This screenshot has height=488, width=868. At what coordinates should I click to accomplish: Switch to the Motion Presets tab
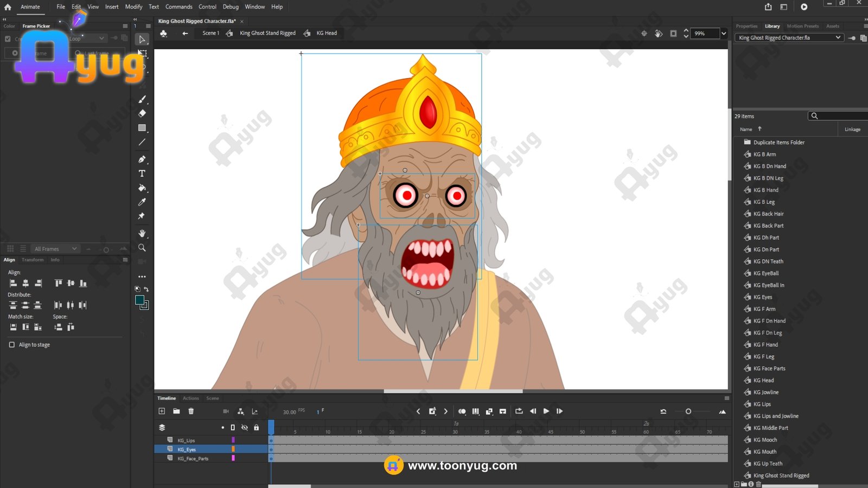(802, 26)
